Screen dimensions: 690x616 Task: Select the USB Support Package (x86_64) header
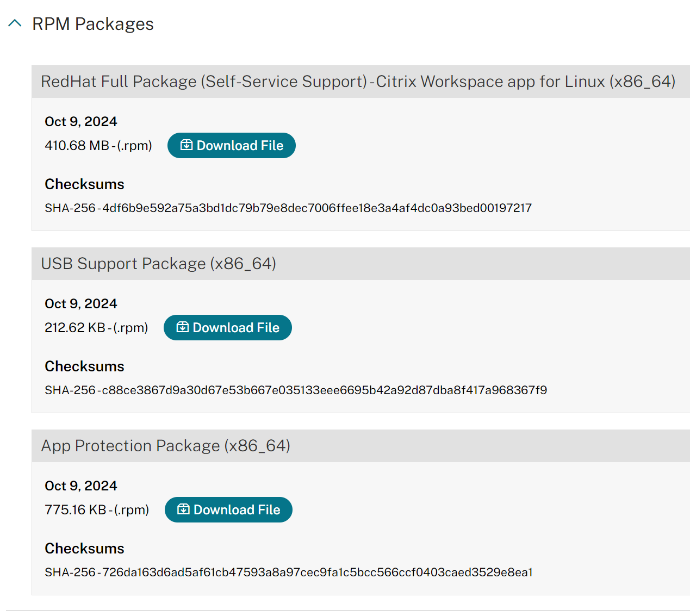click(x=159, y=264)
